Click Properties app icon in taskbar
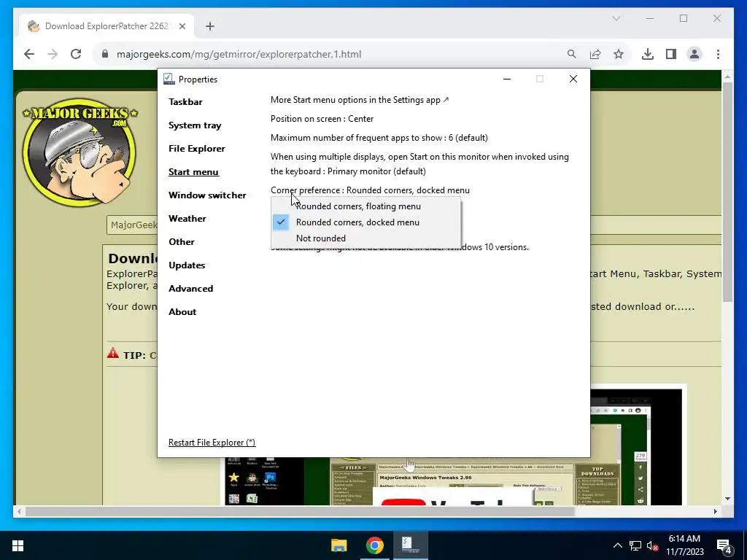This screenshot has width=747, height=560. (x=411, y=545)
